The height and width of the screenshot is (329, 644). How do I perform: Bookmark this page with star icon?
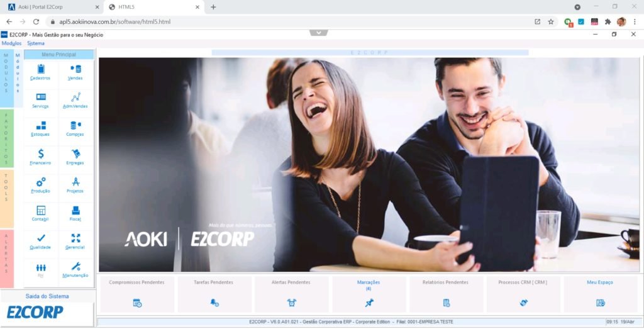[551, 22]
